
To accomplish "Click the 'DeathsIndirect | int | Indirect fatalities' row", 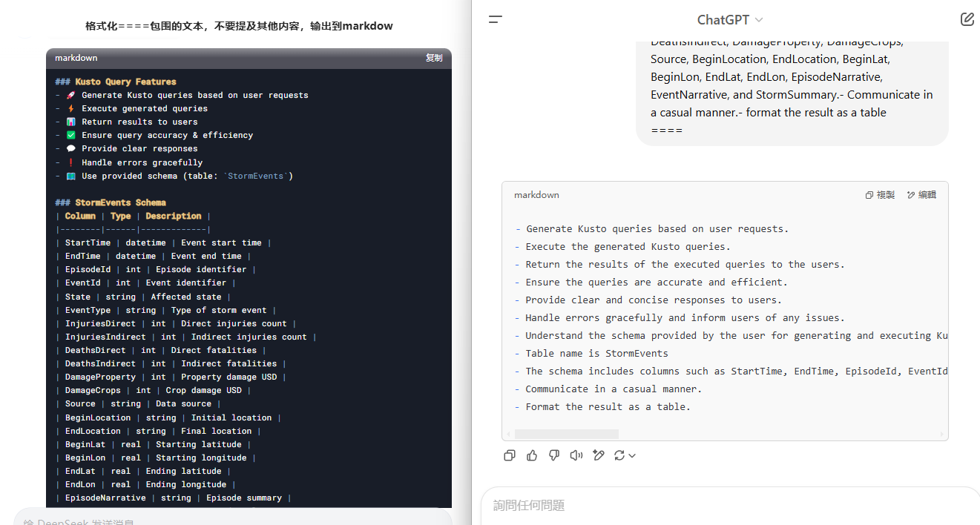I will pos(171,363).
